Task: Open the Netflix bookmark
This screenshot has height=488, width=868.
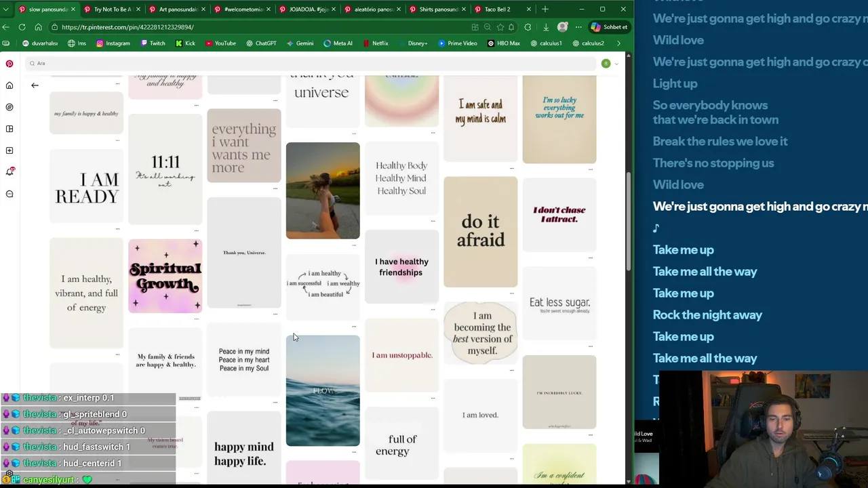Action: tap(376, 43)
